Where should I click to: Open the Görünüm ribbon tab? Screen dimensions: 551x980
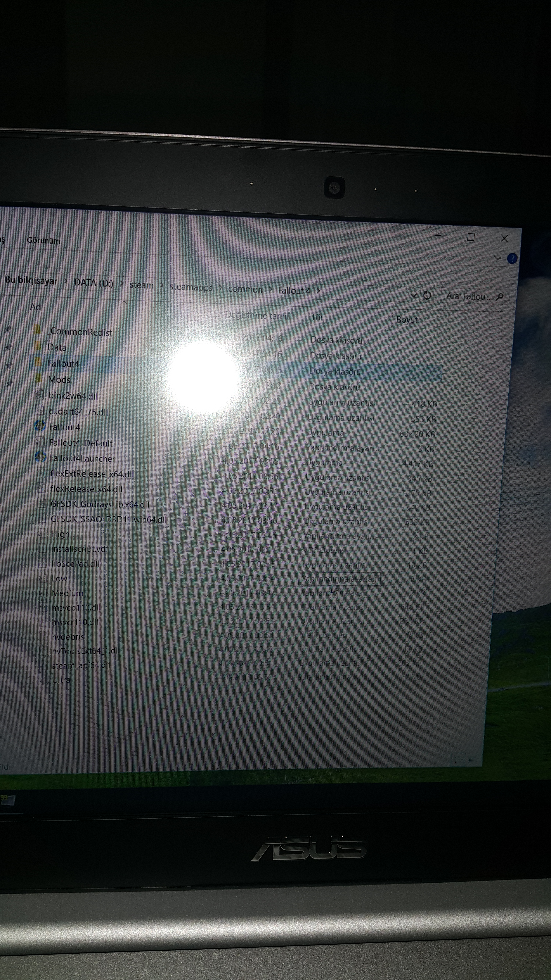pos(43,240)
